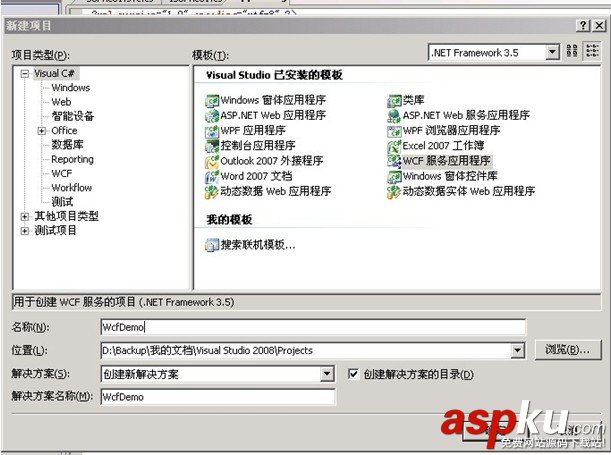The height and width of the screenshot is (455, 611).
Task: Select WCF project type
Action: coord(62,173)
